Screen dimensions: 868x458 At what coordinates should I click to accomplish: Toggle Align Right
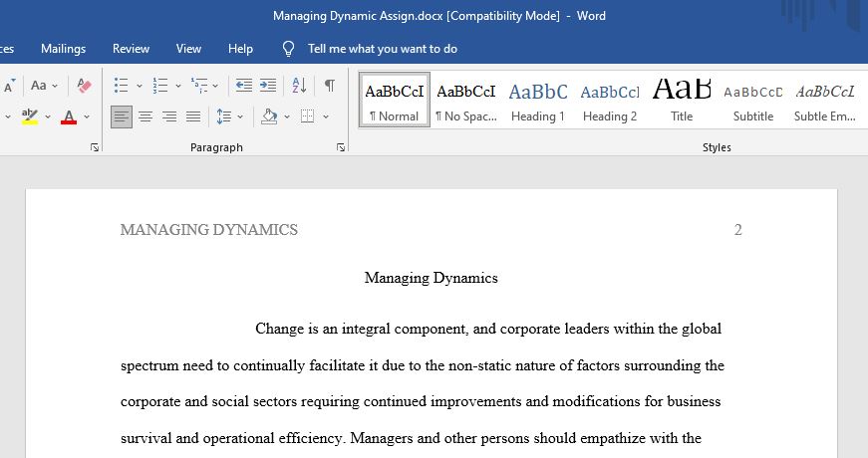click(169, 116)
